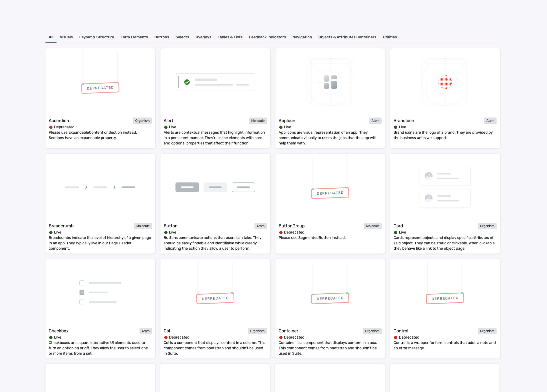Click the Control deprecated sign thumbnail
Screen dimensions: 547x392
click(445, 298)
